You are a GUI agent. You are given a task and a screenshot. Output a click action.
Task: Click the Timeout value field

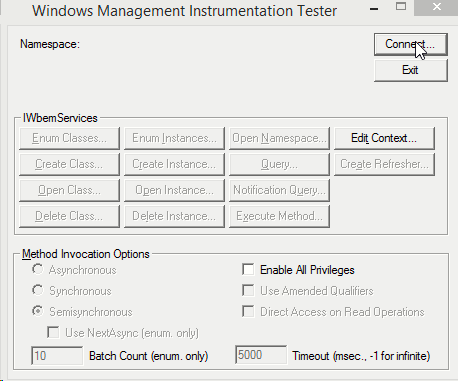pyautogui.click(x=261, y=355)
